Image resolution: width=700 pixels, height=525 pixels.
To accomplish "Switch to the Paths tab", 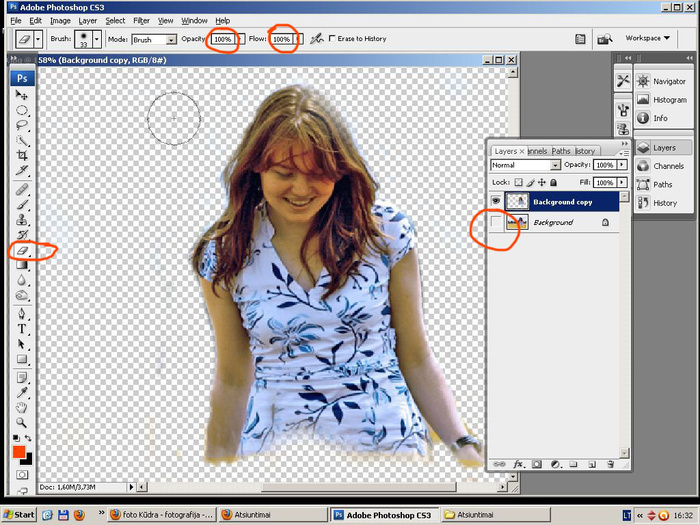I will (561, 151).
